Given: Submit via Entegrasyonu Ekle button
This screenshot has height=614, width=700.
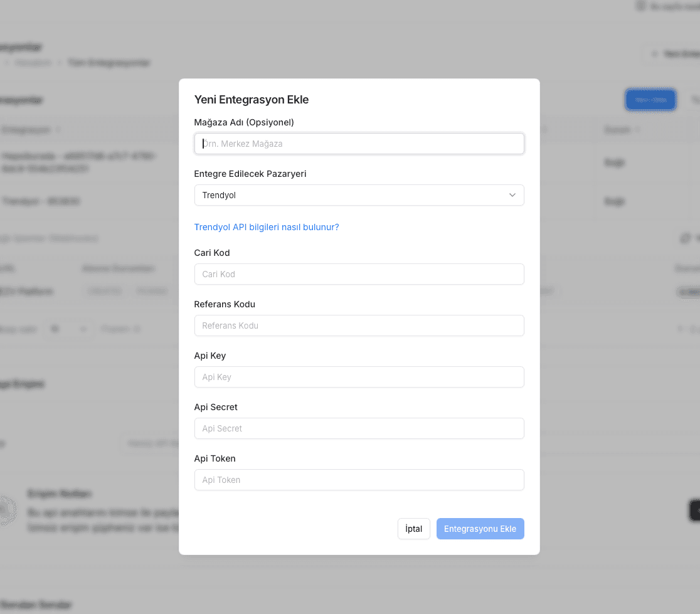Looking at the screenshot, I should [480, 529].
